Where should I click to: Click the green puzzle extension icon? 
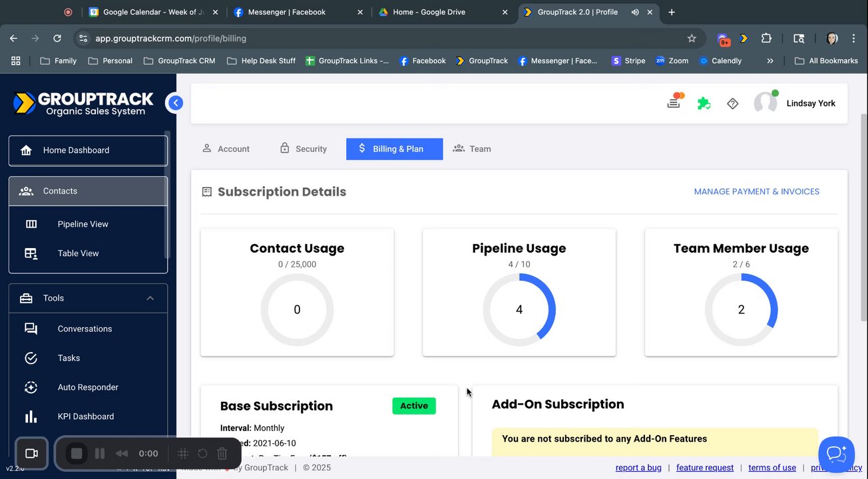point(704,103)
